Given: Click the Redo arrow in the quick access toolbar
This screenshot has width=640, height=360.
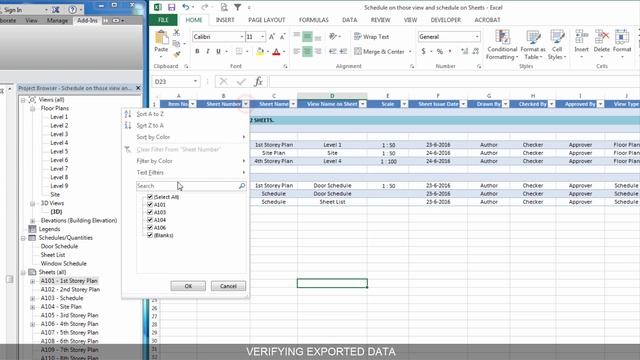Looking at the screenshot, I should [x=204, y=7].
